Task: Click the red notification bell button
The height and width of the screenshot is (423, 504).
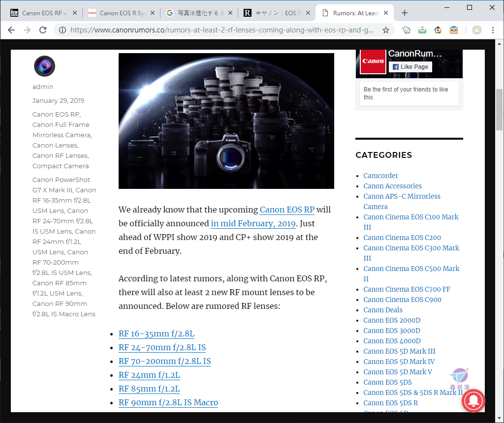Action: (473, 400)
